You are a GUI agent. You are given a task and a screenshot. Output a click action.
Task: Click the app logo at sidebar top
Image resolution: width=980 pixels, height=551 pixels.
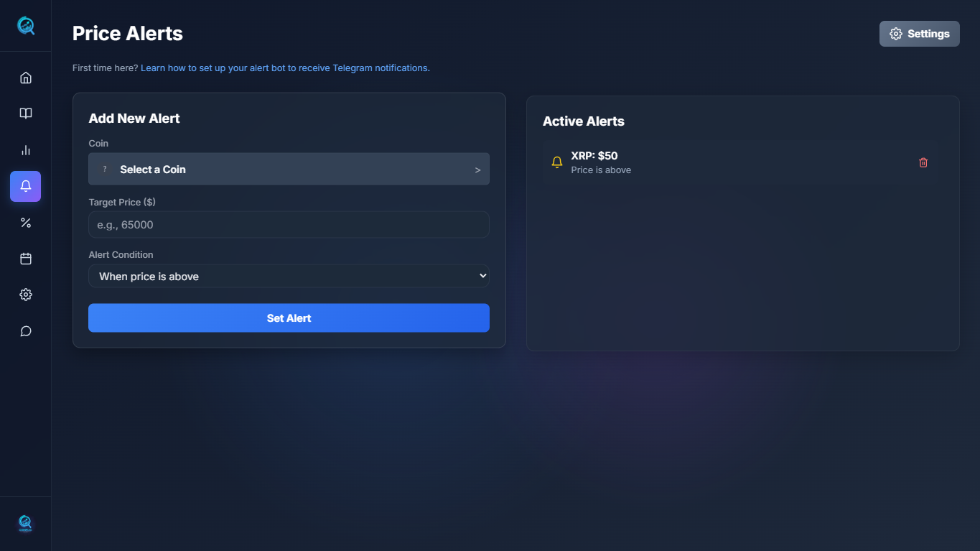tap(26, 26)
